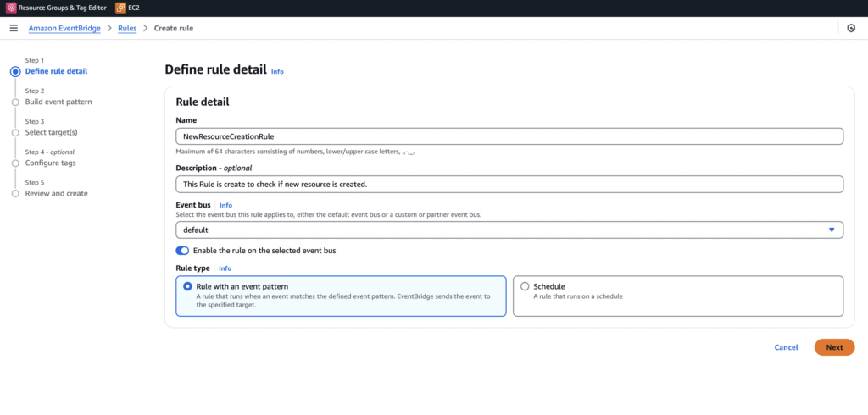Select Step 5 Review and create
The height and width of the screenshot is (415, 868).
pyautogui.click(x=57, y=193)
